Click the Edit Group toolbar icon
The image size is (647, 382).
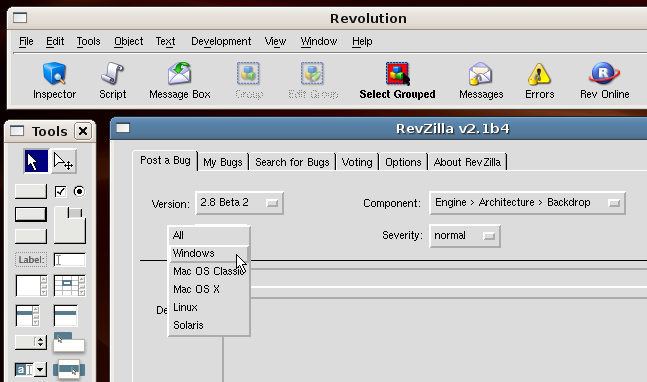[x=313, y=81]
